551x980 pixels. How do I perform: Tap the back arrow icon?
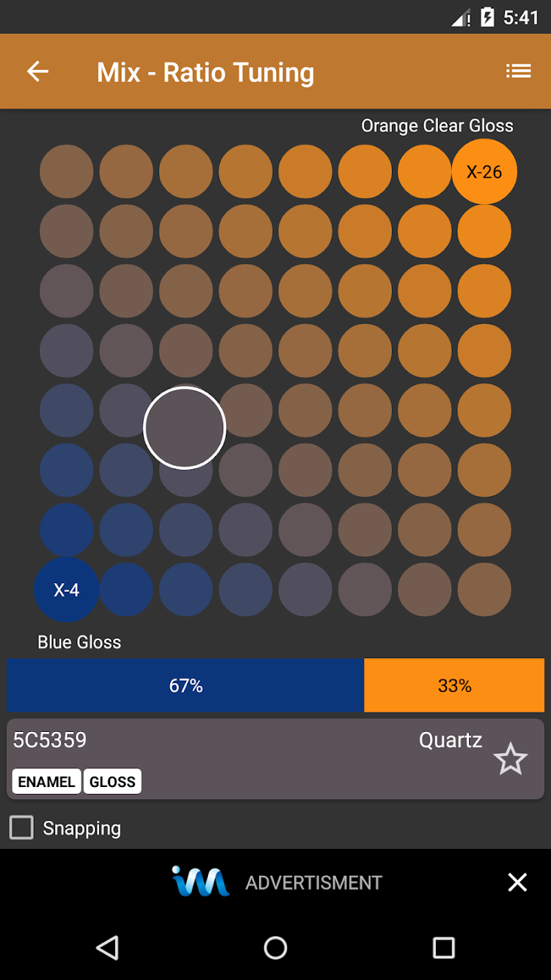coord(38,71)
